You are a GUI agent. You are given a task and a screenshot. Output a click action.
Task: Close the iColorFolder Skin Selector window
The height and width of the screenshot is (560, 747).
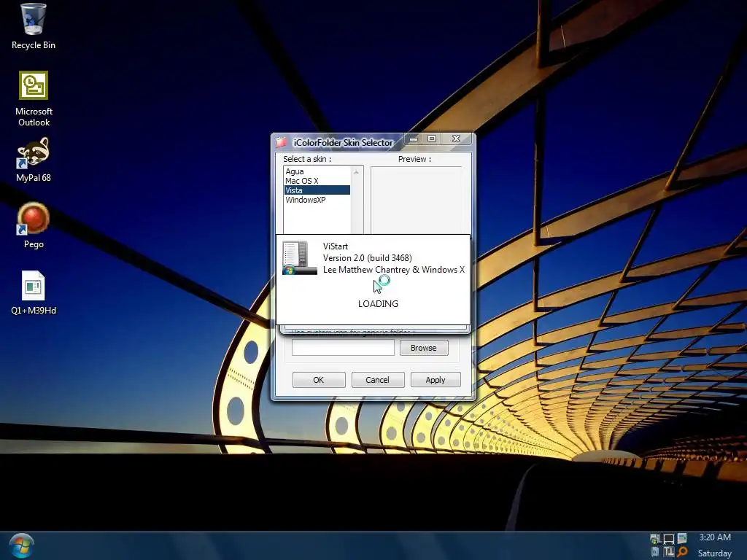(x=457, y=139)
